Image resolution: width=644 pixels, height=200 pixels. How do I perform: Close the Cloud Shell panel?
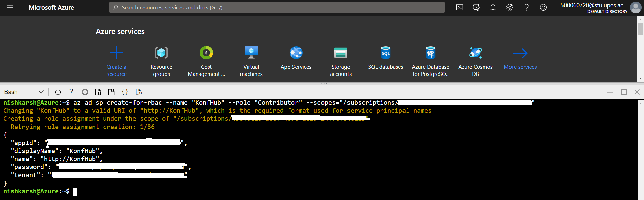[x=637, y=92]
